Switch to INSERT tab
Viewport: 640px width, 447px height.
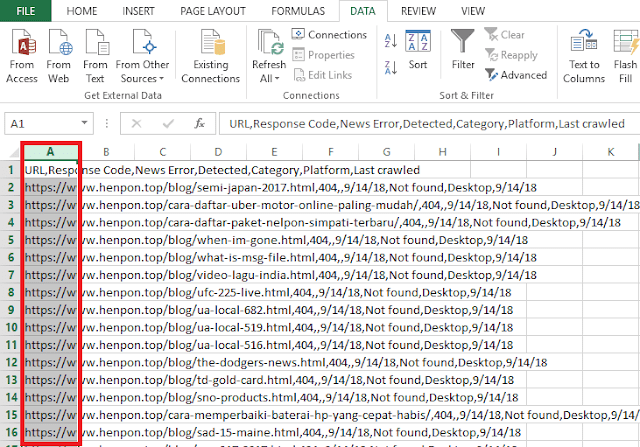click(138, 11)
